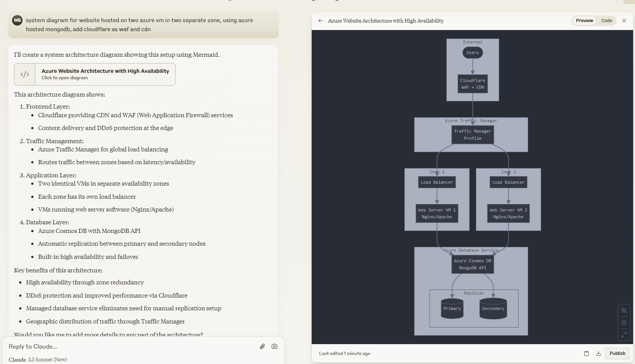The height and width of the screenshot is (364, 635).
Task: Select the Traffic Manager Profile node
Action: click(x=473, y=135)
